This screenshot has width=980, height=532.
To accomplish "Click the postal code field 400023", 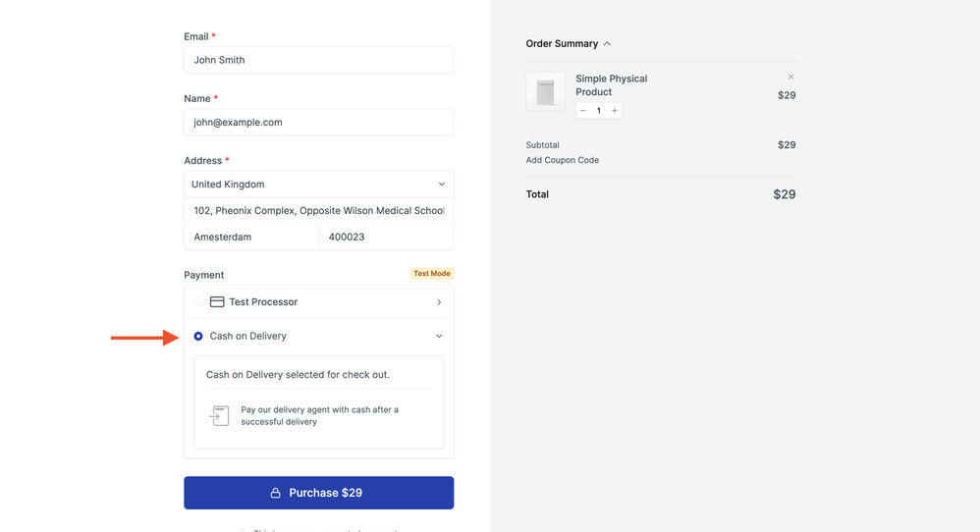I will [386, 237].
